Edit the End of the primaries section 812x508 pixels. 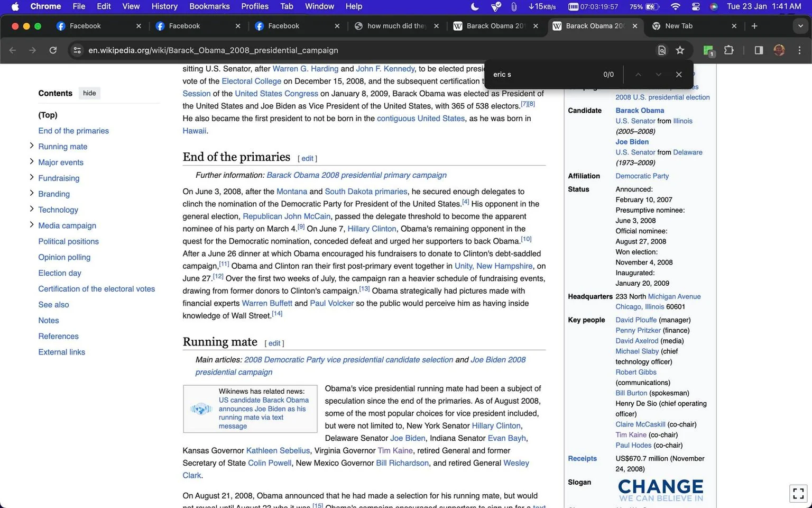(x=307, y=158)
